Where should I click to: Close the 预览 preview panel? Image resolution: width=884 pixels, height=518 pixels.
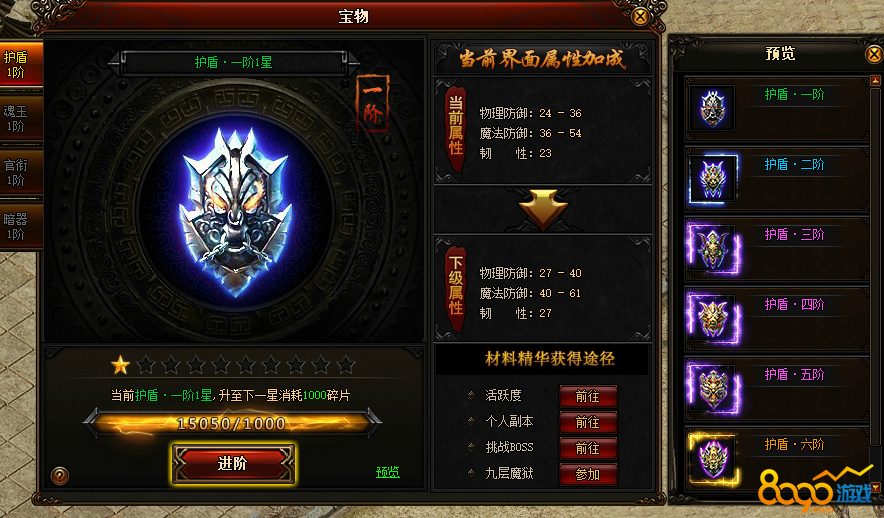874,55
